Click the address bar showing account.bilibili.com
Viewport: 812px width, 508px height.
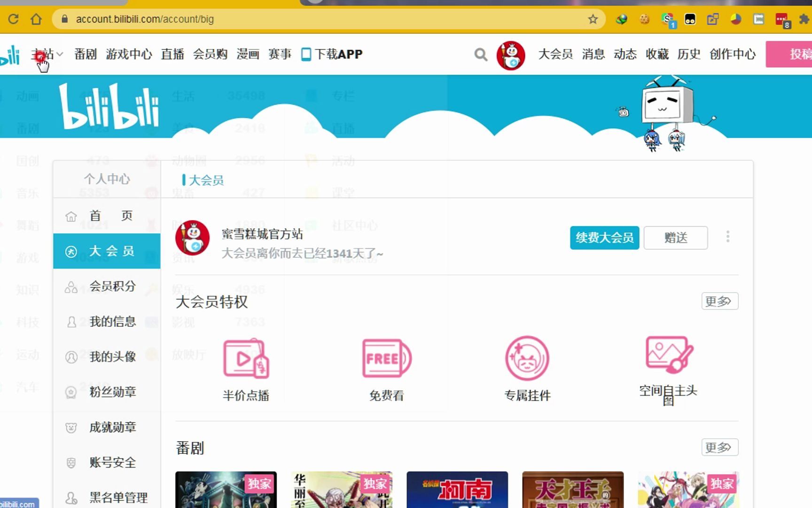329,19
